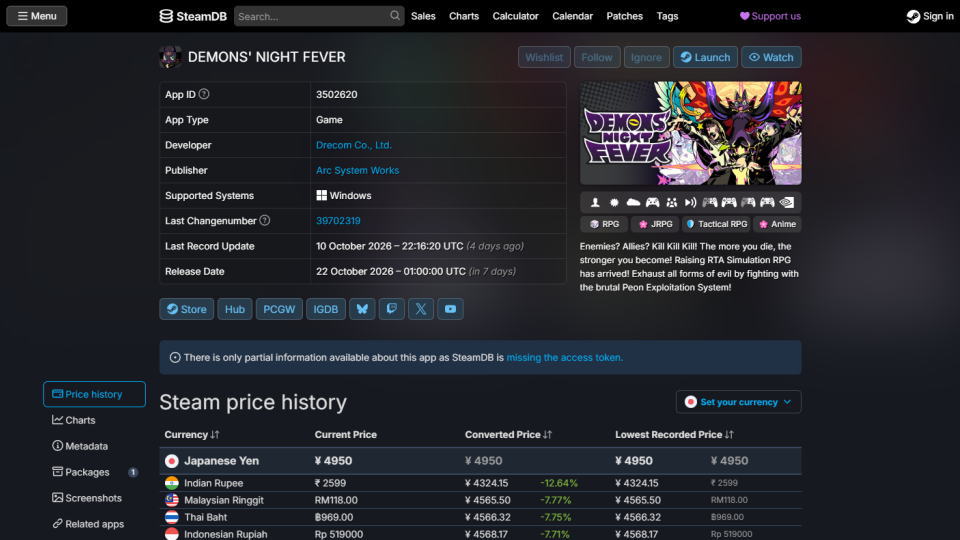The height and width of the screenshot is (540, 960).
Task: Click the search magnifier icon
Action: click(x=395, y=16)
